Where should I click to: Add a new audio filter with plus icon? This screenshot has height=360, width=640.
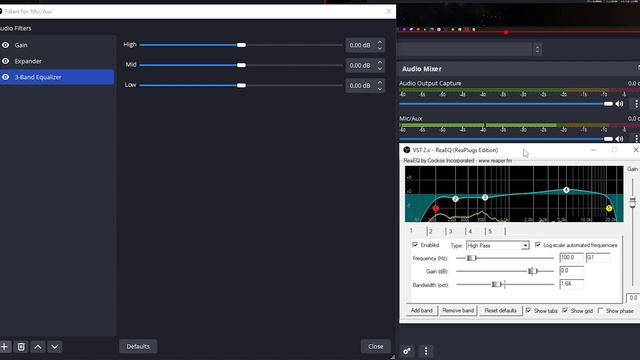point(4,347)
